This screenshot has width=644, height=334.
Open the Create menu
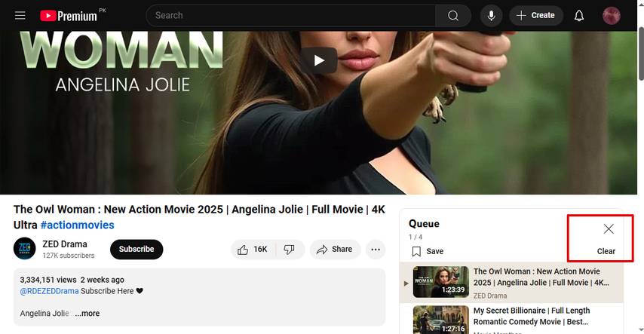(536, 16)
